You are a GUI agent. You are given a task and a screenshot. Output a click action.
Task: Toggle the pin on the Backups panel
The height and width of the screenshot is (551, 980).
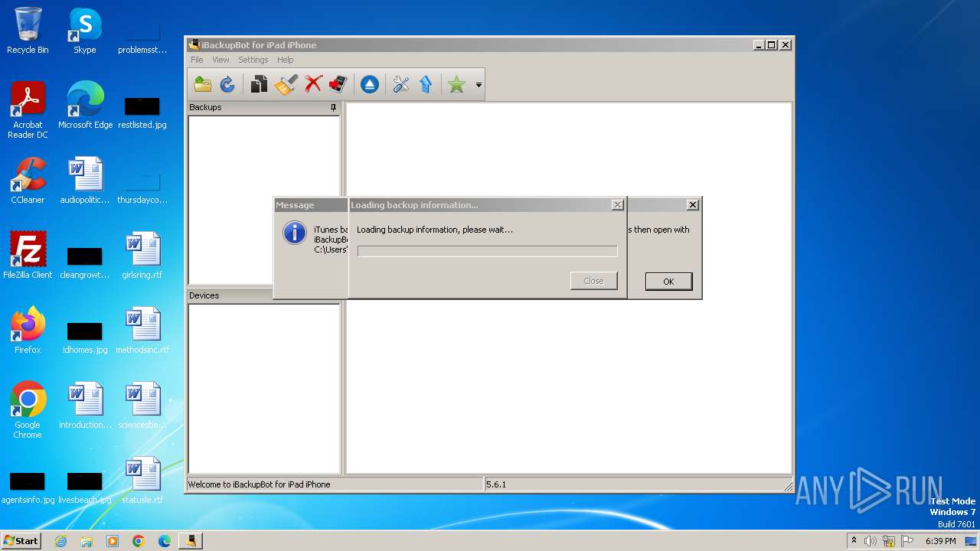coord(333,108)
